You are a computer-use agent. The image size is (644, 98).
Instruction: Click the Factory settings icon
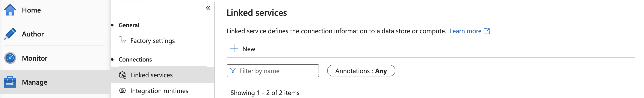(122, 41)
